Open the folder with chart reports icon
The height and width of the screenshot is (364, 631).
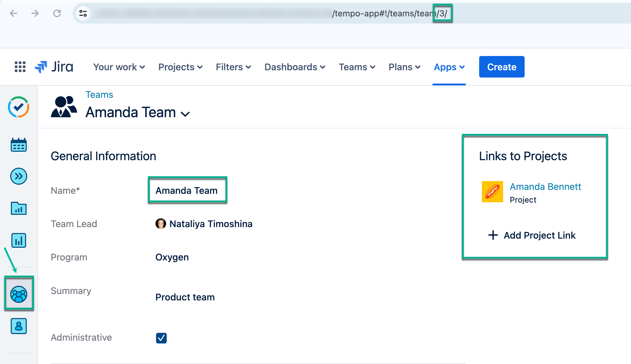click(x=18, y=208)
